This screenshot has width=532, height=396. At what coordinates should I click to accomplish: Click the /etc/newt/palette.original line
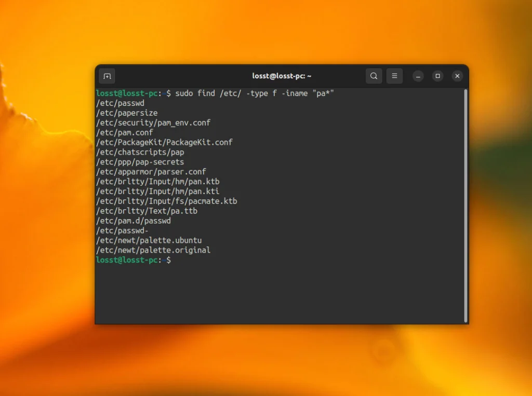coord(153,251)
